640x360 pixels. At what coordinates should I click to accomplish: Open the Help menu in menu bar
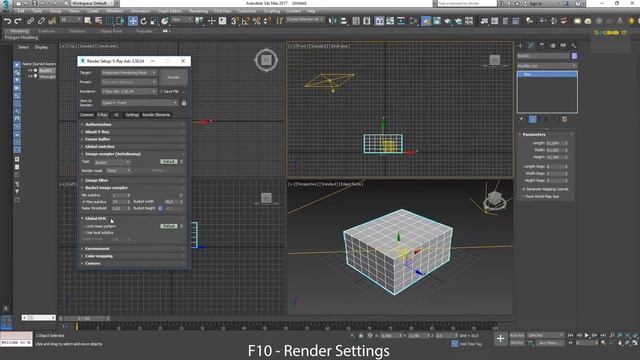(311, 11)
